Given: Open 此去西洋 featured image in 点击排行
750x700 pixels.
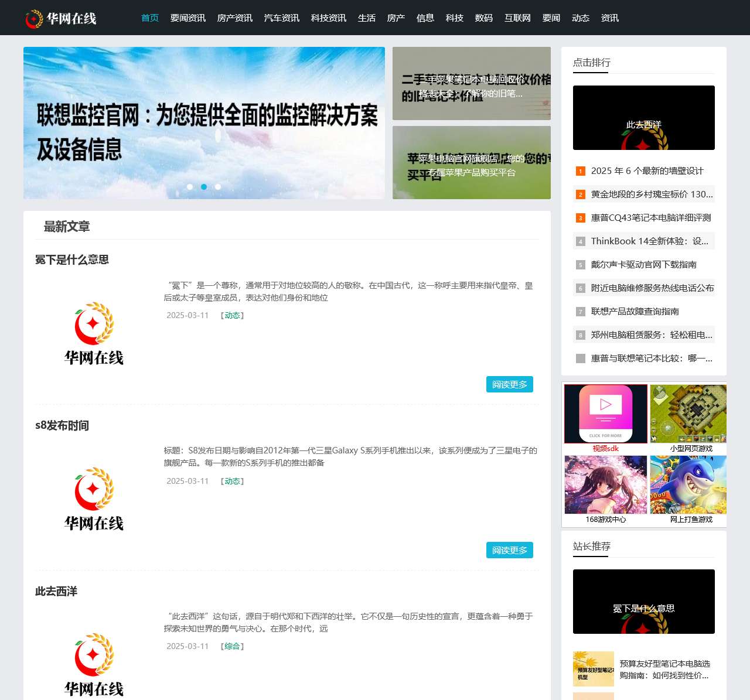Looking at the screenshot, I should (644, 118).
